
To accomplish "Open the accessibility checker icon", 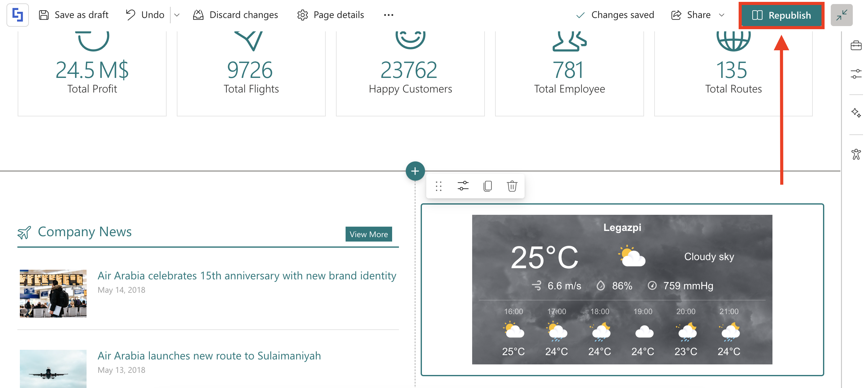I will [856, 154].
